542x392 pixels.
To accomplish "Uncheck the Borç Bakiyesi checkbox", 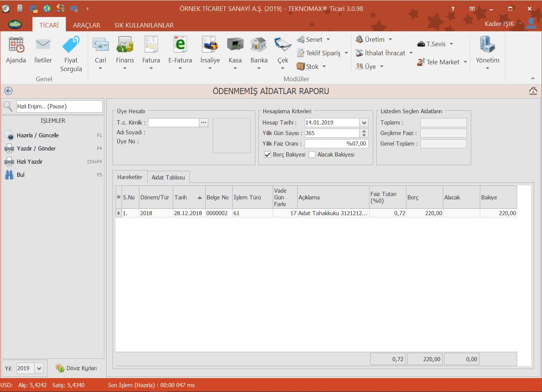I will [x=268, y=155].
